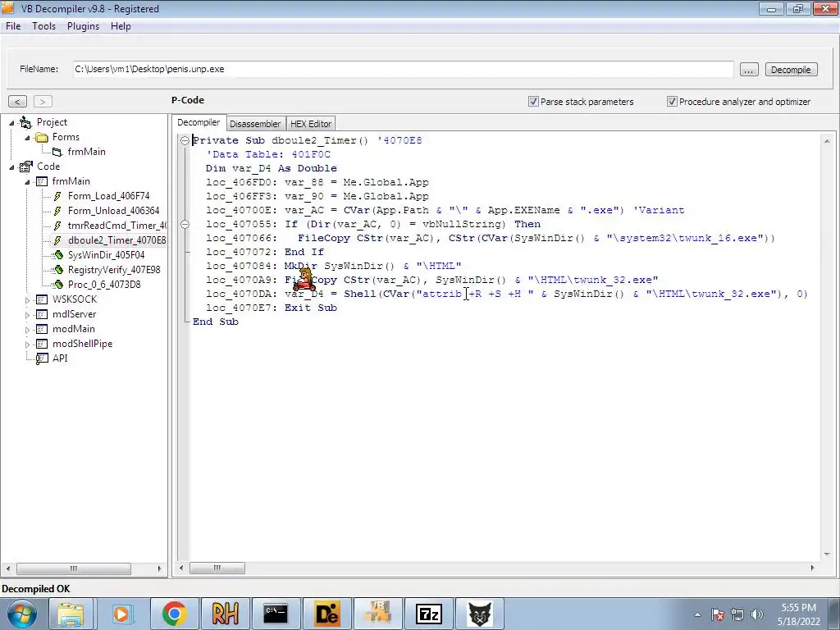
Task: Click the Forms folder icon
Action: coord(41,138)
